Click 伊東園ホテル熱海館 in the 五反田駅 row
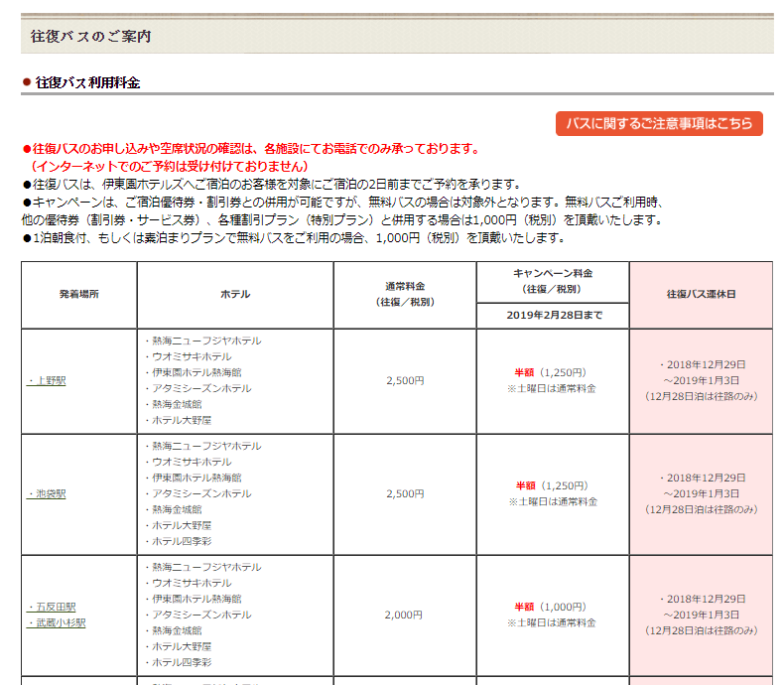Screen dimensions: 784x685 click(x=194, y=599)
